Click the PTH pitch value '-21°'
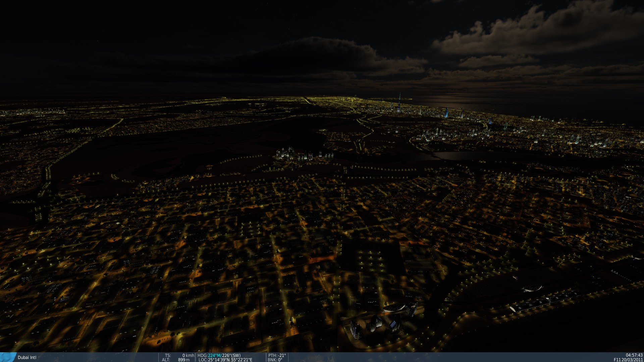The height and width of the screenshot is (362, 644). 282,355
